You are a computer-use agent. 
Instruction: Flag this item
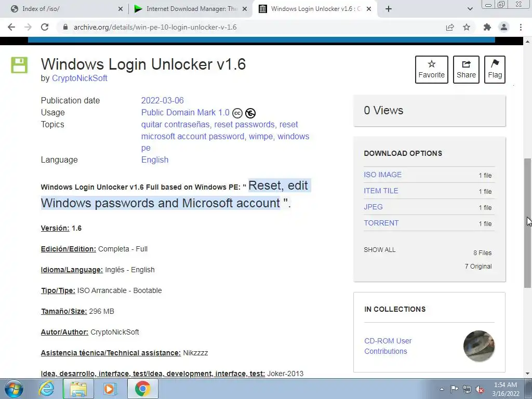point(495,70)
